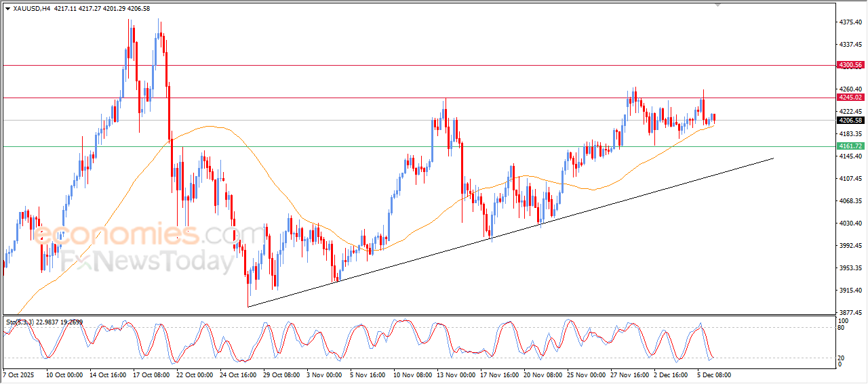The image size is (868, 384).
Task: Click the 3915.40 price axis value
Action: pos(850,291)
